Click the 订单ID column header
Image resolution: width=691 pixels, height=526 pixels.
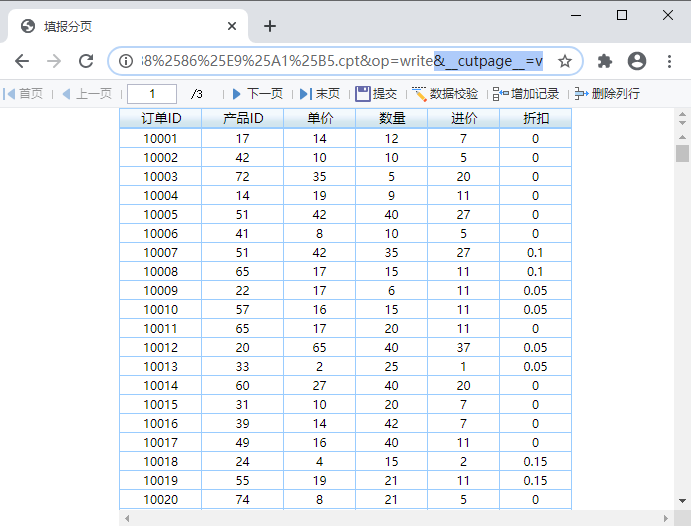point(160,119)
